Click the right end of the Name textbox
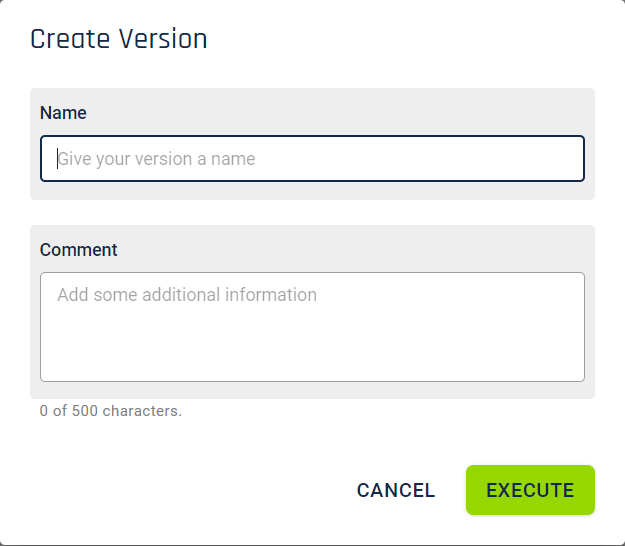Image resolution: width=625 pixels, height=546 pixels. pos(558,159)
